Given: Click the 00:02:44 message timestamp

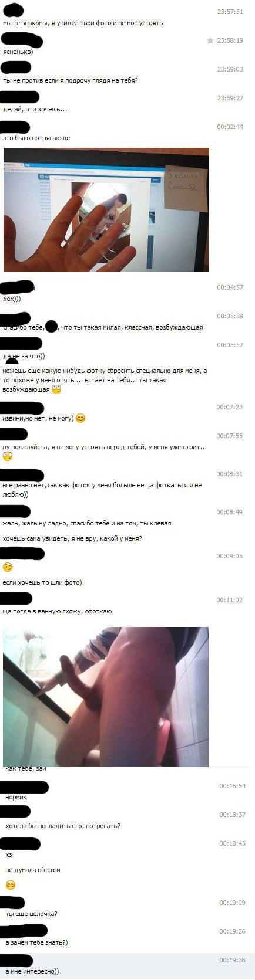Looking at the screenshot, I should click(x=230, y=127).
